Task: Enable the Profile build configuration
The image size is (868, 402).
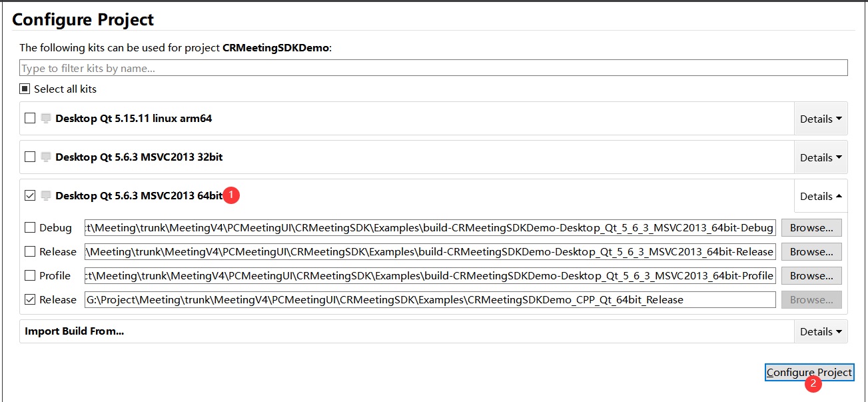Action: pyautogui.click(x=30, y=276)
